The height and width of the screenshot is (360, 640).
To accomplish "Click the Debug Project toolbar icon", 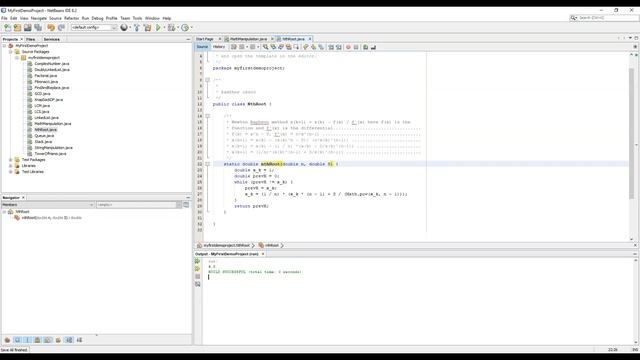I will coord(171,28).
